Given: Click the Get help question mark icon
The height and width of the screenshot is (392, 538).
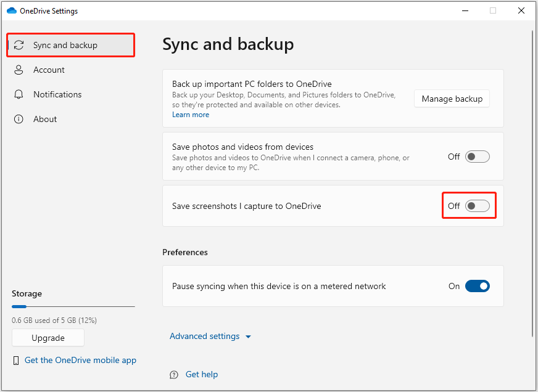Looking at the screenshot, I should pos(174,375).
